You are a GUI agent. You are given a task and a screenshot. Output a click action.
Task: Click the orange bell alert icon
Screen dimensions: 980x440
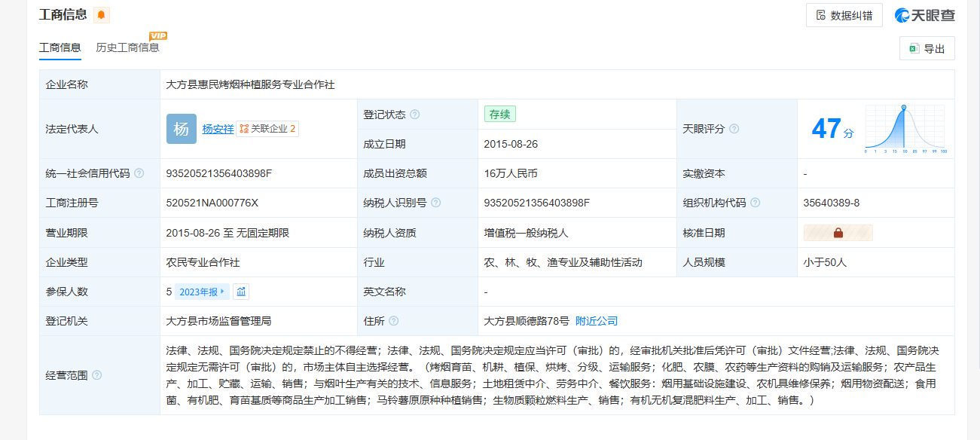101,15
